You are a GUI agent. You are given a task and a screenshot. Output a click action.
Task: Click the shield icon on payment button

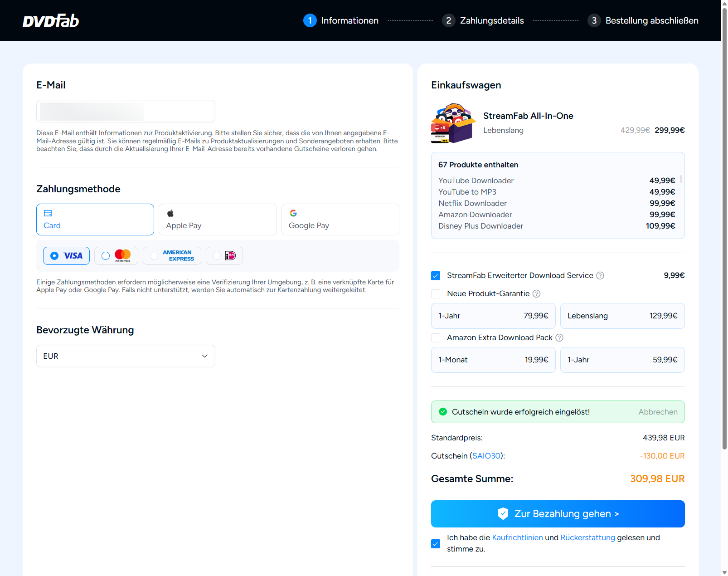[503, 514]
